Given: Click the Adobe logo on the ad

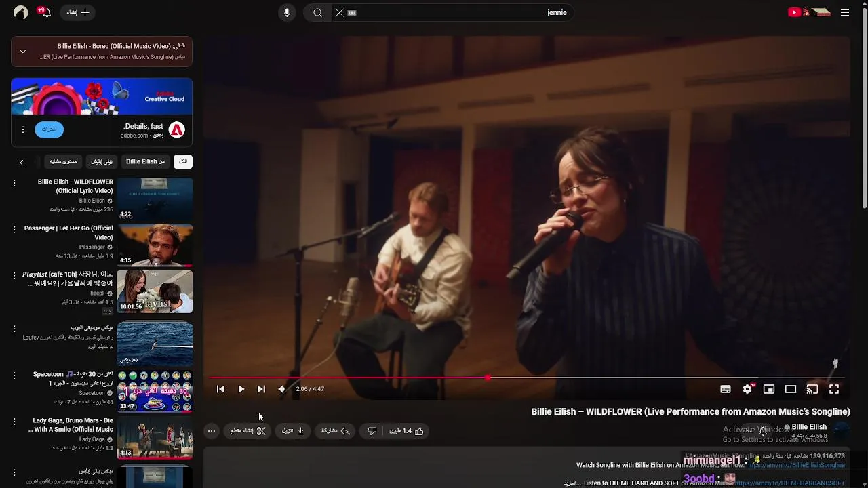Looking at the screenshot, I should [x=177, y=129].
